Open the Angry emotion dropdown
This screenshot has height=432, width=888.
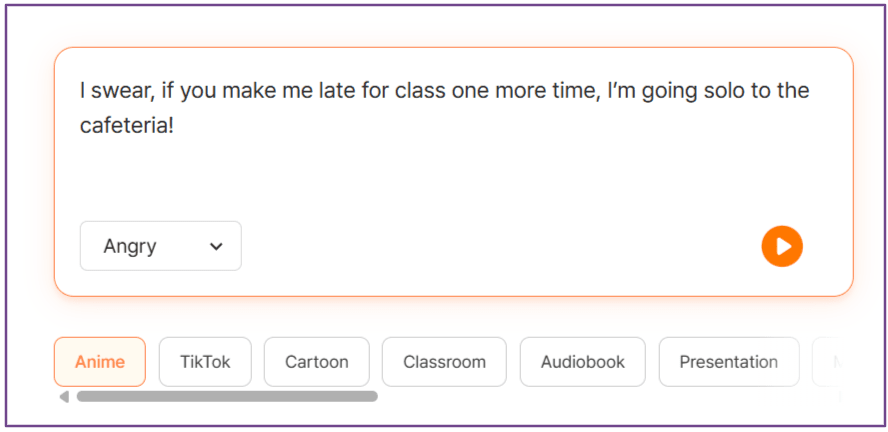click(x=161, y=246)
